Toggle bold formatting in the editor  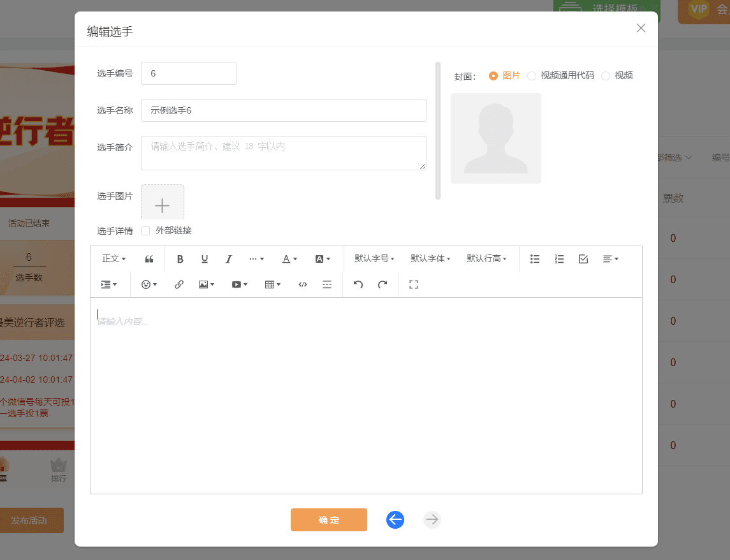(180, 258)
